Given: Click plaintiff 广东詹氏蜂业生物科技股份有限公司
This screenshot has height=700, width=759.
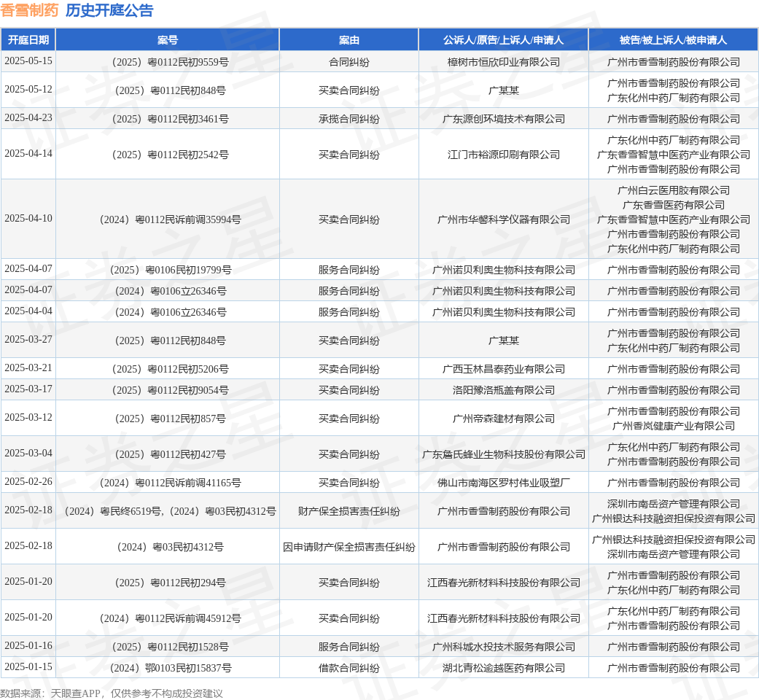Looking at the screenshot, I should pos(503,454).
